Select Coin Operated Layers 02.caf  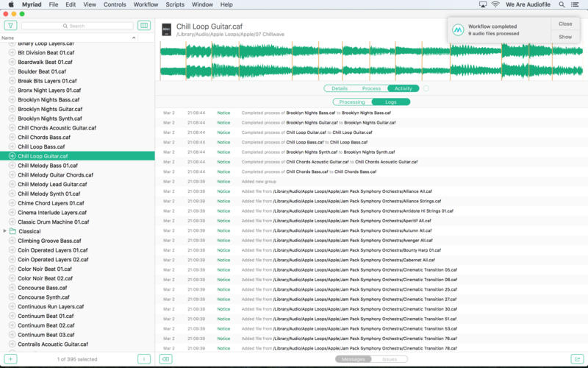[x=53, y=260]
